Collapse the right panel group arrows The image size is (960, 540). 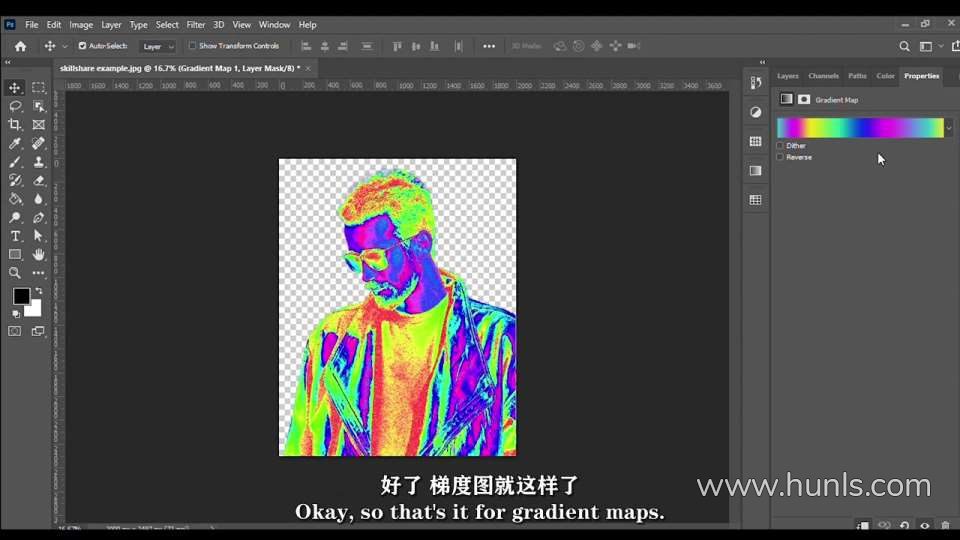coord(762,62)
